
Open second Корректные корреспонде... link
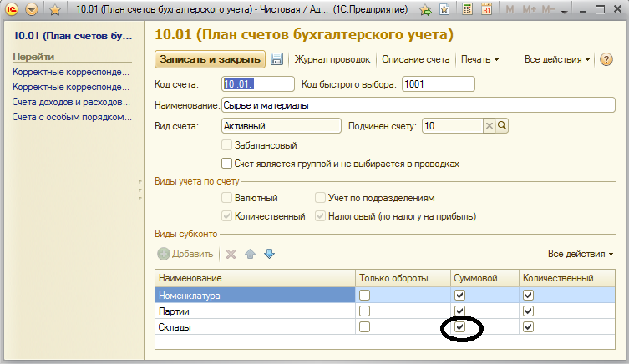coord(71,87)
